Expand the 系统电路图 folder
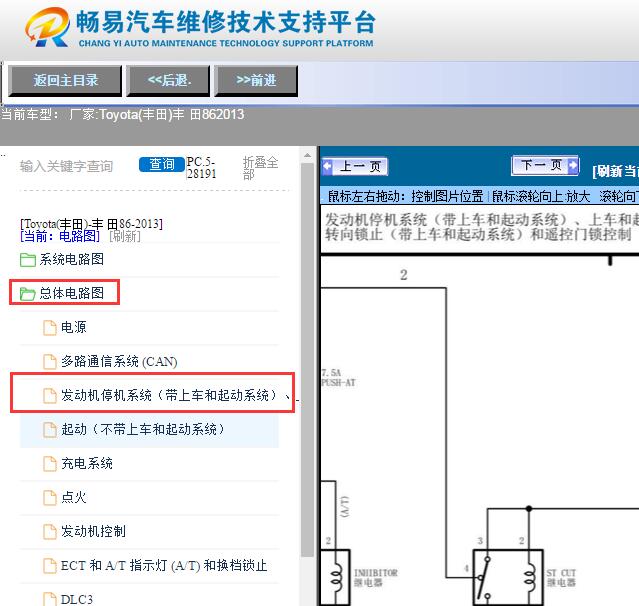Viewport: 639px width, 606px height. [72, 259]
